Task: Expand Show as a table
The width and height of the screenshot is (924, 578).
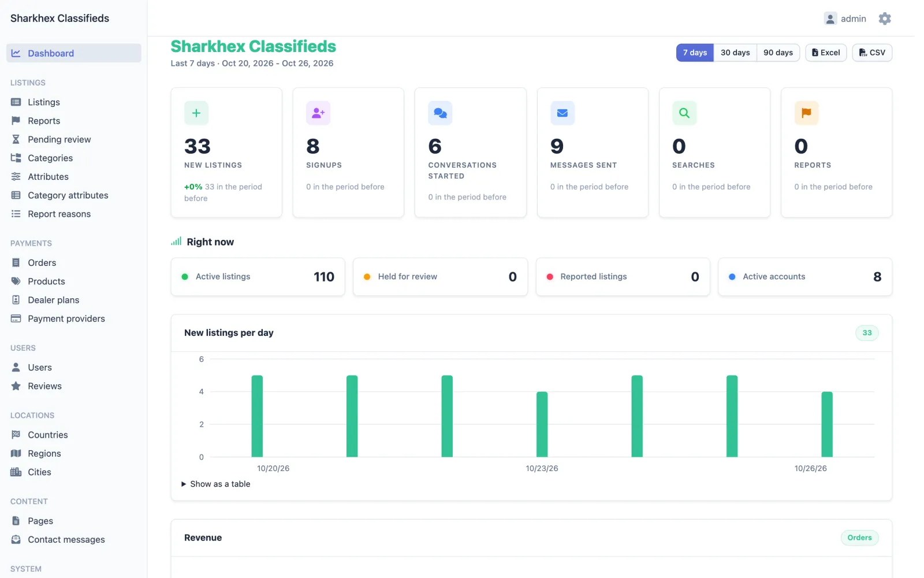Action: pos(216,484)
